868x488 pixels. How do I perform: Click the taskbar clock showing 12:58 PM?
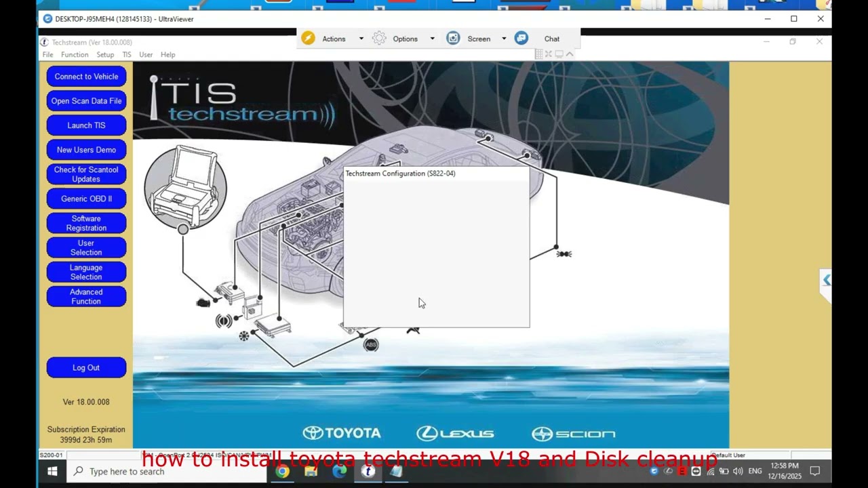click(x=785, y=471)
